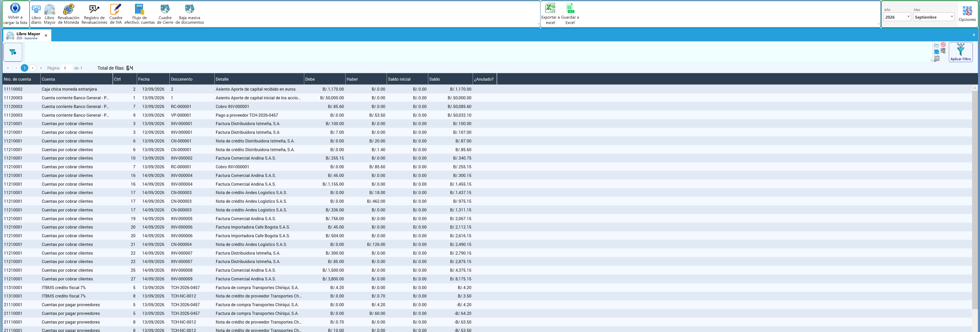Click Guardar a Excel icon
This screenshot has height=332, width=980.
coord(570,14)
